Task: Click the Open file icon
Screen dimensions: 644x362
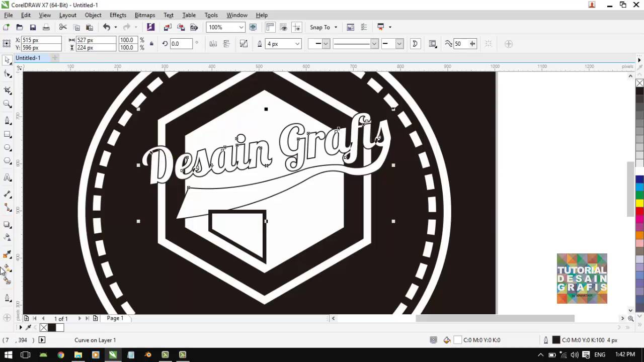Action: coord(20,27)
